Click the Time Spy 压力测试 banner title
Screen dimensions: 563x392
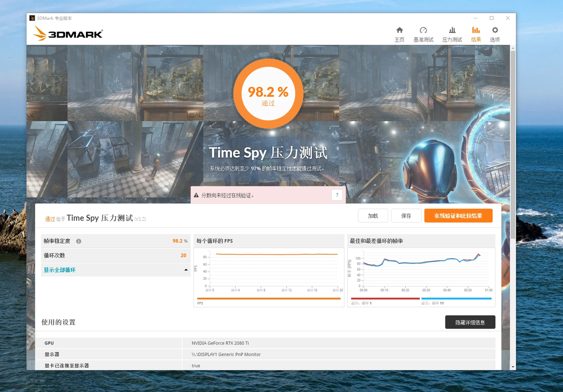coord(268,153)
